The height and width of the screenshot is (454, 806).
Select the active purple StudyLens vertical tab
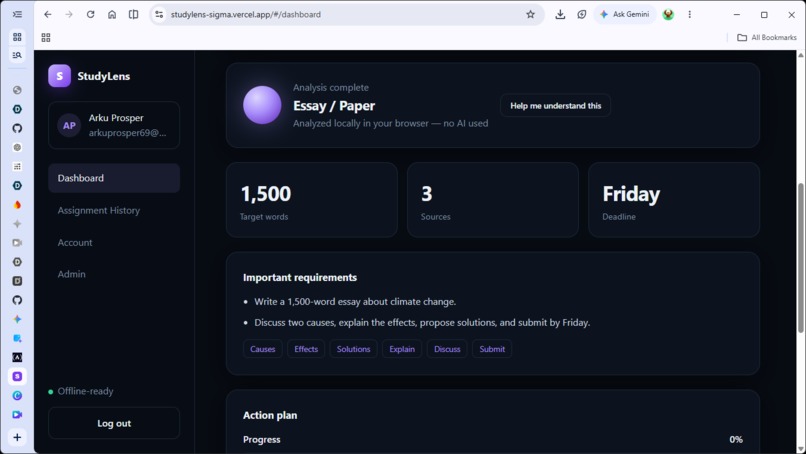pos(17,376)
